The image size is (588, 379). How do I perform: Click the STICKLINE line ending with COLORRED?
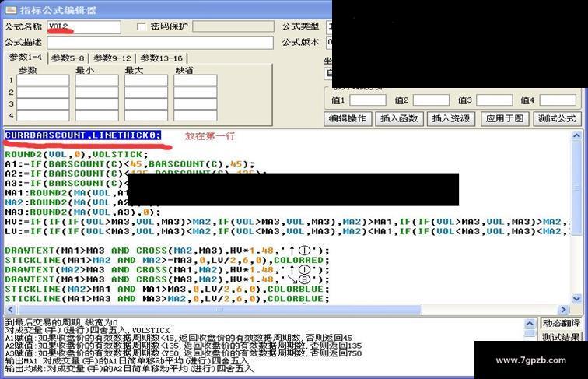coord(167,261)
